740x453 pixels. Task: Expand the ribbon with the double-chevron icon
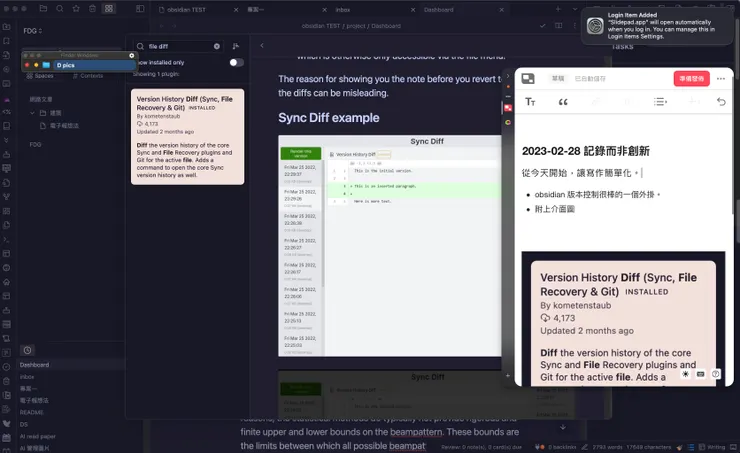point(7,140)
